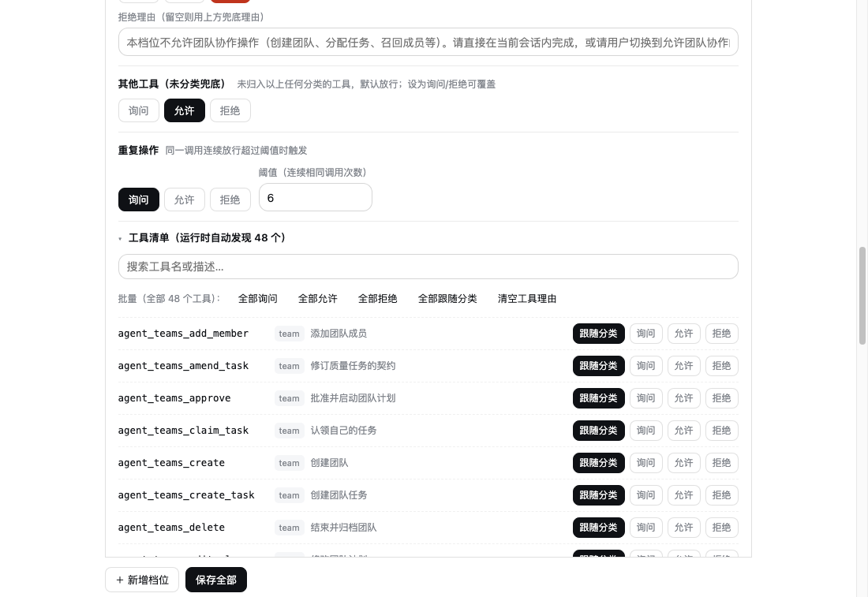Screen dimensions: 868x597
Task: Apply batch action 全部跟随分类
Action: (x=447, y=299)
